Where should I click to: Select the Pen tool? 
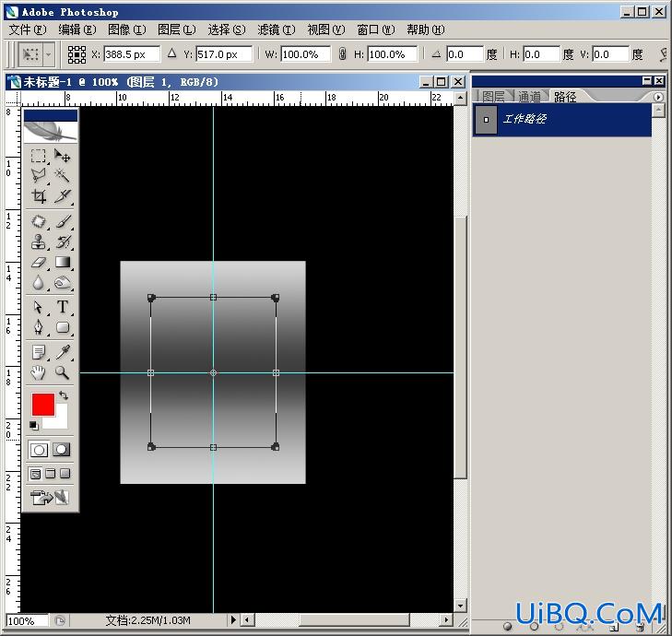(x=38, y=327)
